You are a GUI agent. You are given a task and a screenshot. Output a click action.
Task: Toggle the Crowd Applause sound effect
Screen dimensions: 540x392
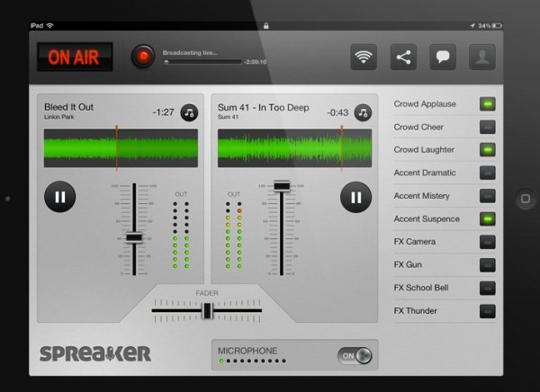pyautogui.click(x=487, y=104)
